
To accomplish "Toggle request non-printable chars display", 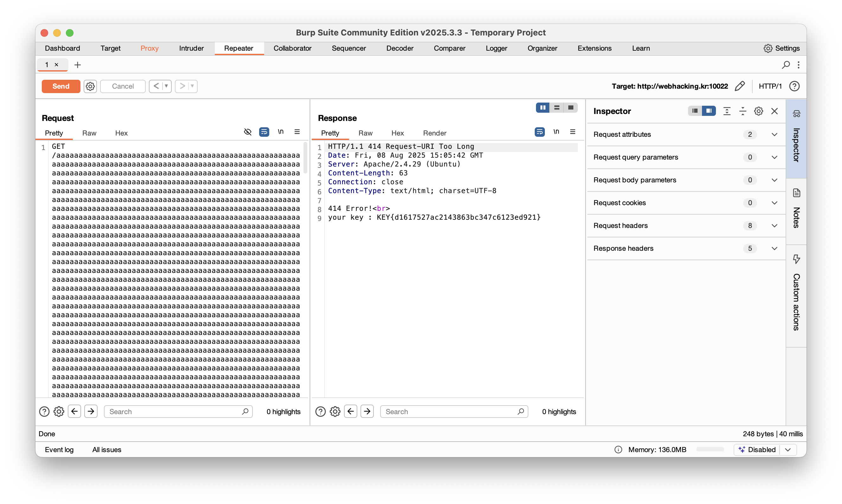I will pos(281,132).
